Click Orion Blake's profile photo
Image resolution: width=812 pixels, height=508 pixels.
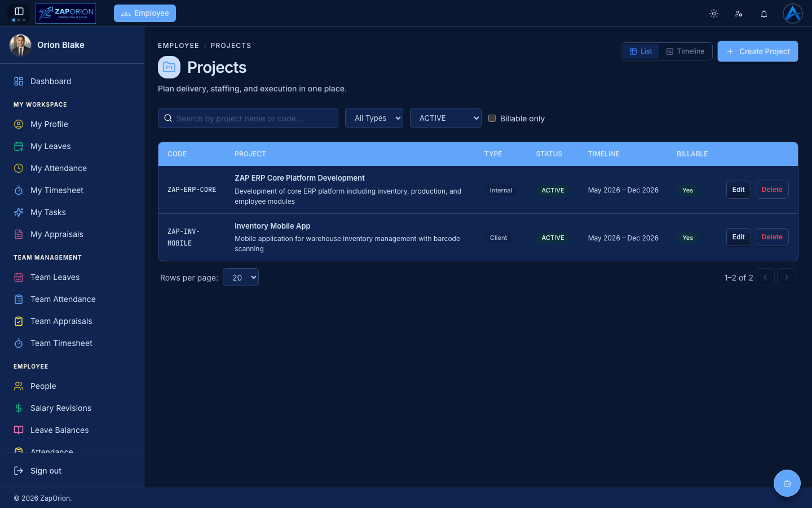tap(20, 45)
